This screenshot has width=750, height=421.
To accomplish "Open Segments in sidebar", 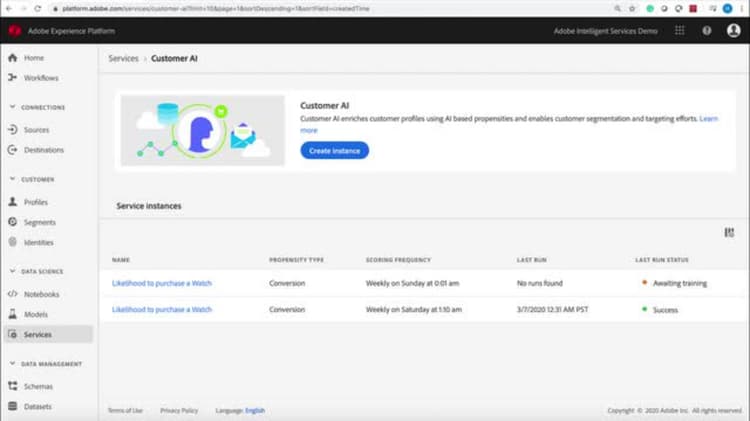I will click(40, 222).
